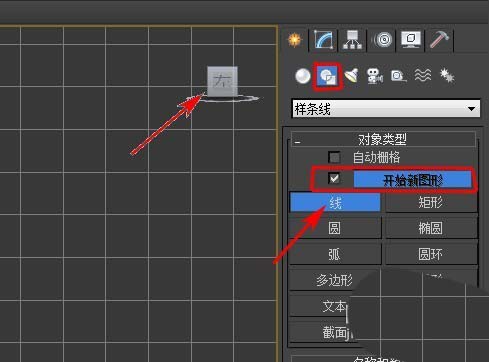The width and height of the screenshot is (489, 362).
Task: Uncheck the 开始新图形 checkbox
Action: [334, 179]
